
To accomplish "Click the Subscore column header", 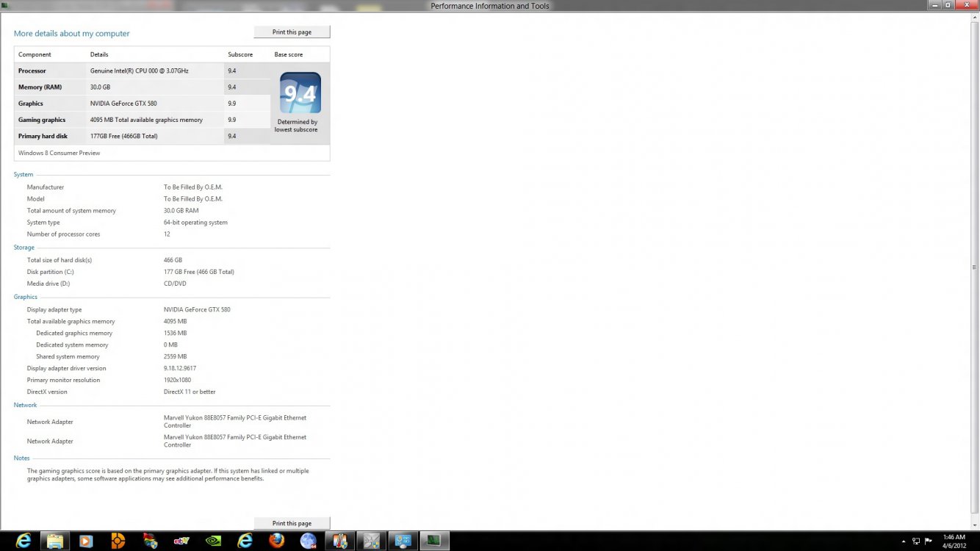I will [x=240, y=54].
